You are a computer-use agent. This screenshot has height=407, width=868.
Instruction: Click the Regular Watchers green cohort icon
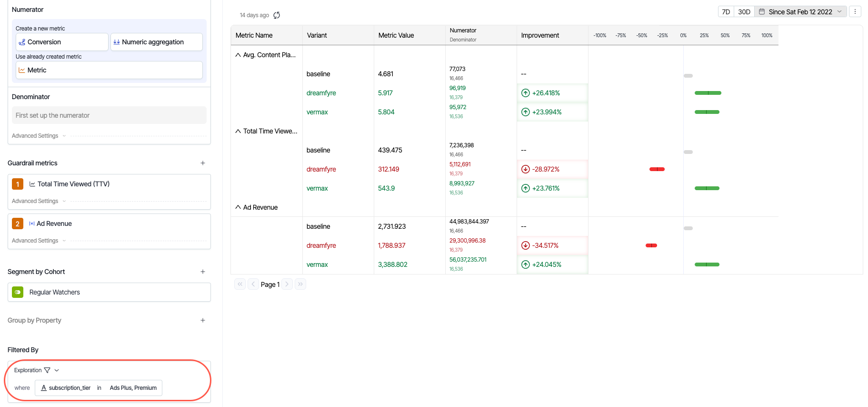coord(18,292)
